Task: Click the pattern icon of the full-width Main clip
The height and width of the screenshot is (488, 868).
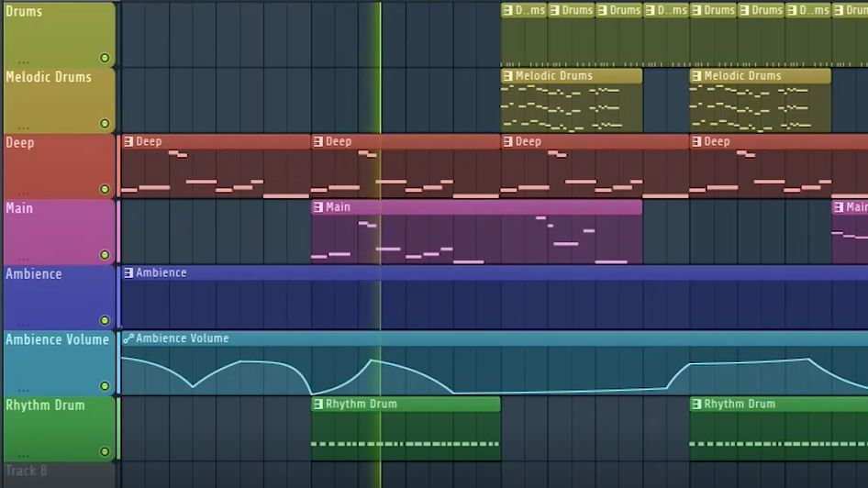Action: (x=318, y=207)
